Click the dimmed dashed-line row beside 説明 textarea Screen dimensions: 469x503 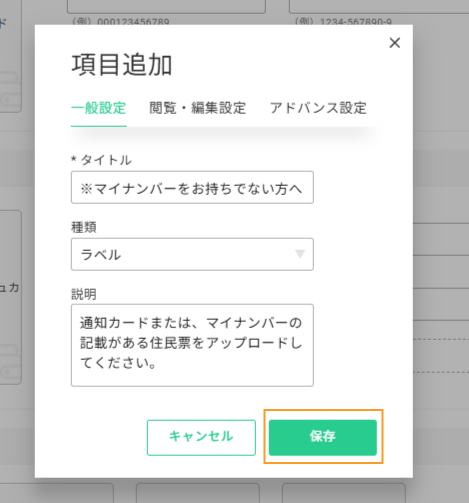(x=441, y=356)
